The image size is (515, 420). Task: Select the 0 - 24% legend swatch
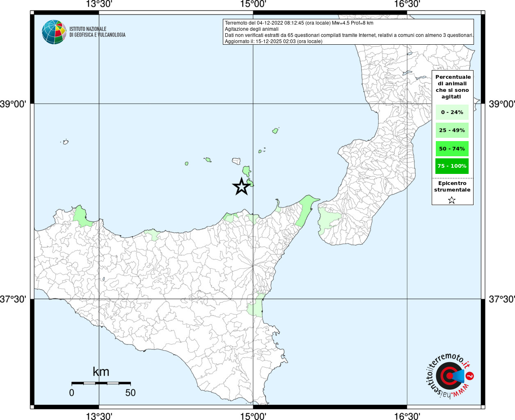coord(452,112)
